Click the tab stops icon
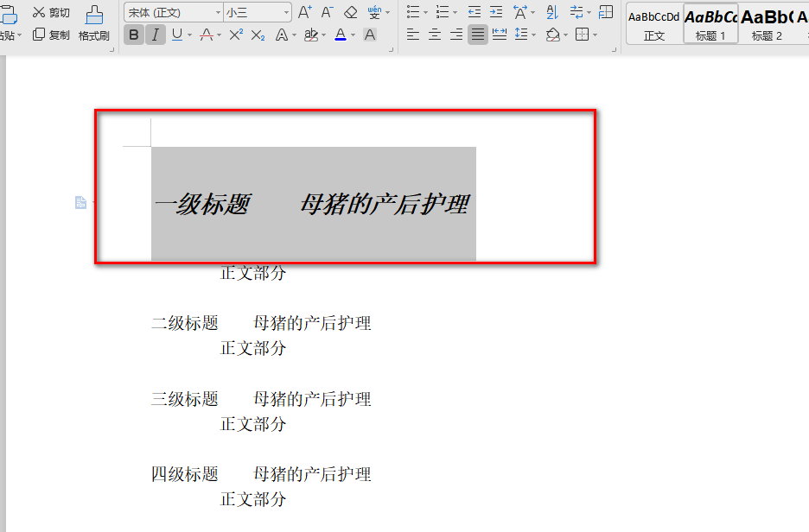 click(x=606, y=12)
